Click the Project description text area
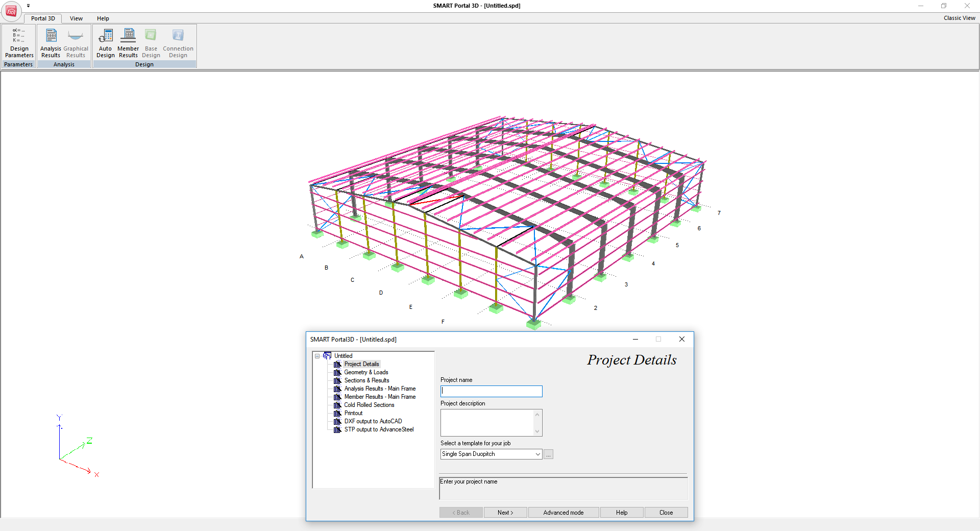This screenshot has width=980, height=531. [487, 423]
